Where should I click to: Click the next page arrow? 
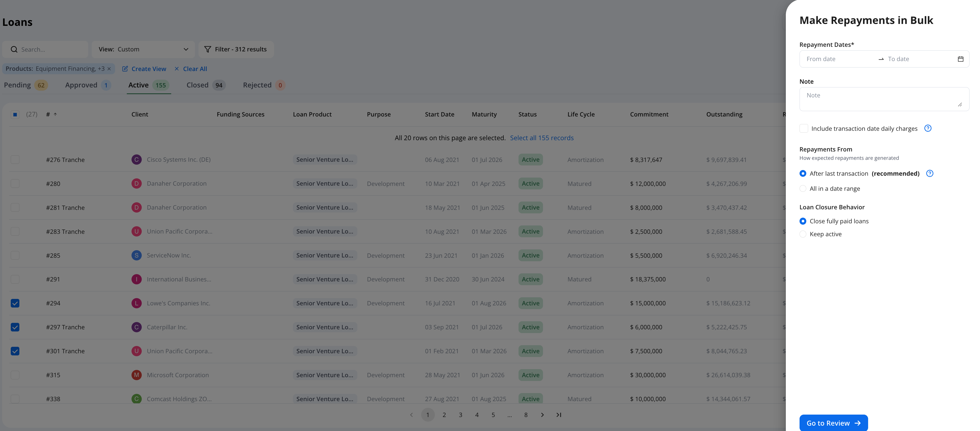[542, 415]
